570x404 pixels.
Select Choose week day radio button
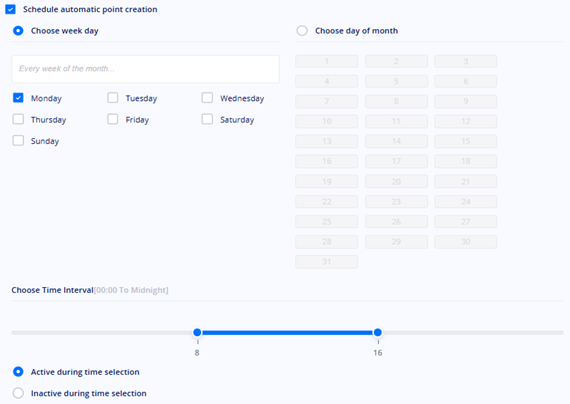(x=18, y=31)
